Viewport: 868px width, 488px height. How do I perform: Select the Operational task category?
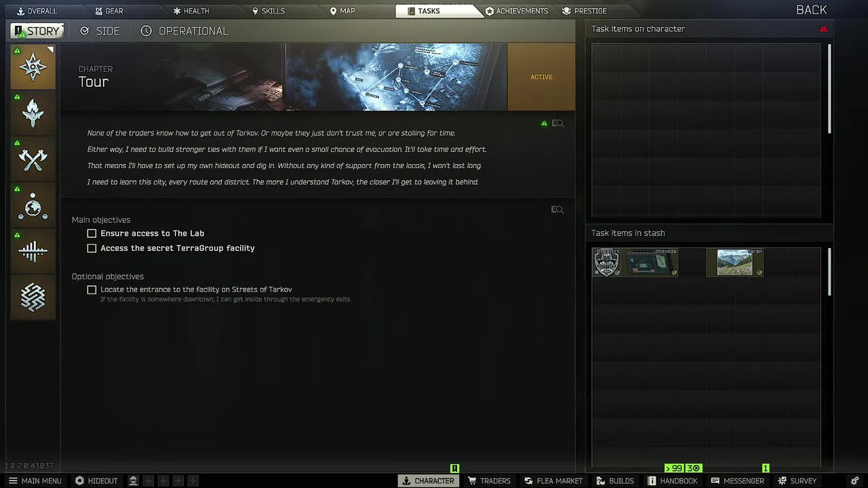184,31
